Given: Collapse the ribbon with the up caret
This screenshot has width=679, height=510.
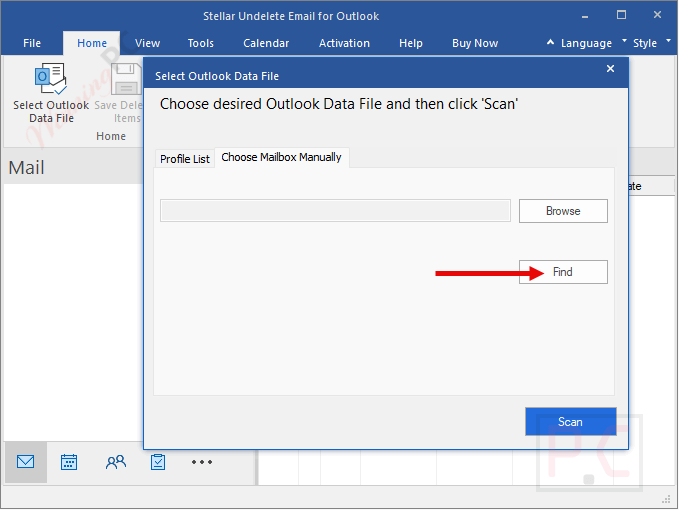Looking at the screenshot, I should click(x=550, y=42).
